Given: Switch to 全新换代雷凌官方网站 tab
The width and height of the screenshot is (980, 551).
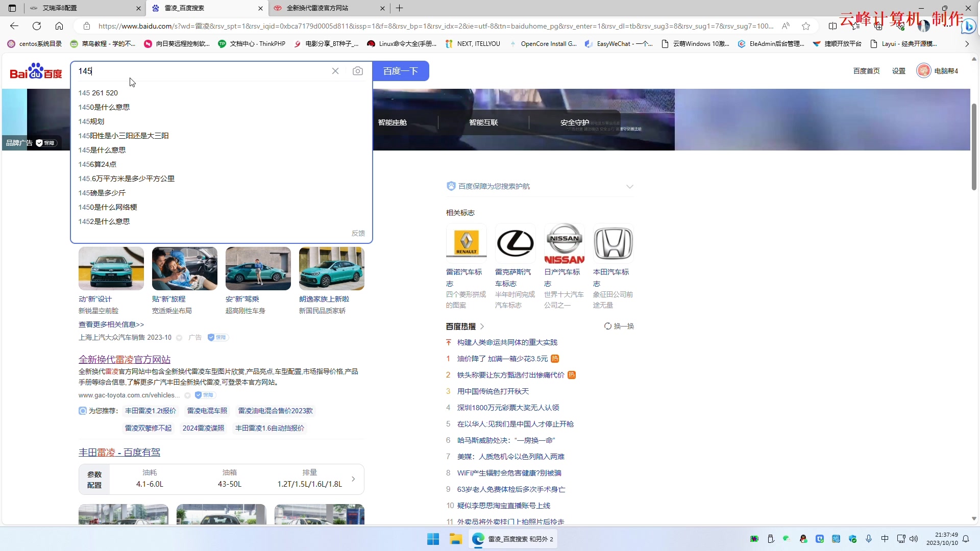Looking at the screenshot, I should tap(329, 8).
